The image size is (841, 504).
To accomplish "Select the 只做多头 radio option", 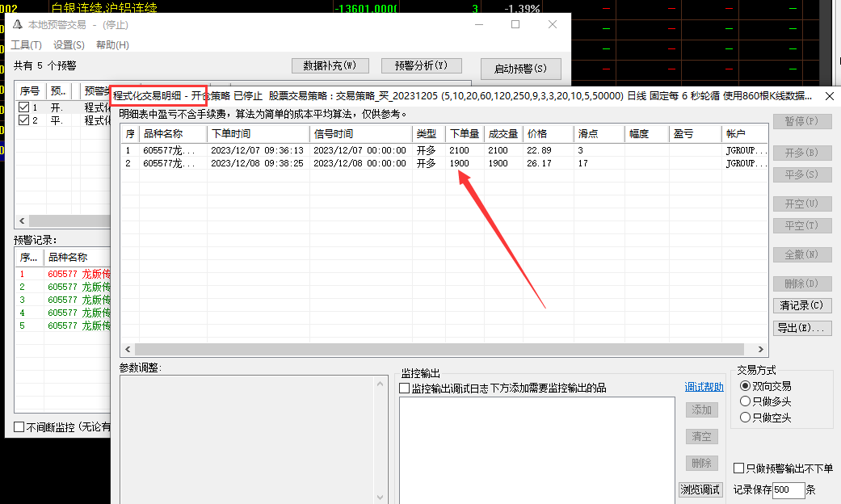I will pos(745,401).
